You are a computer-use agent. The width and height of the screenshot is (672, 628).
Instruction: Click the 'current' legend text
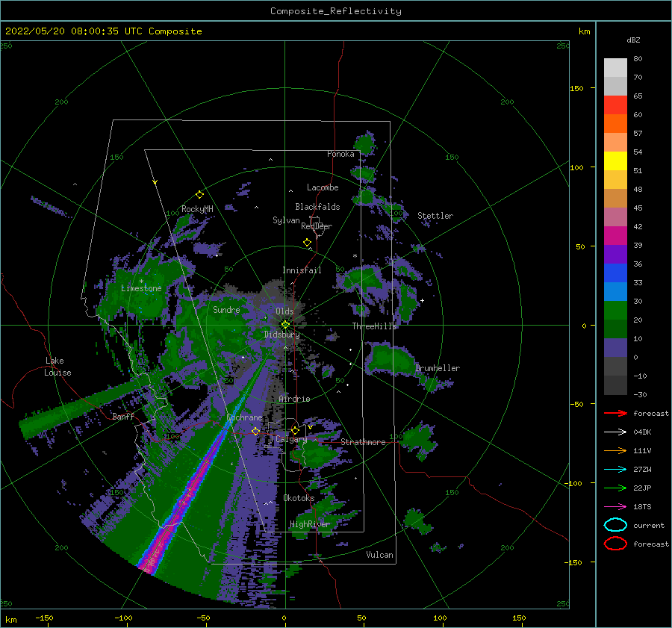click(649, 525)
